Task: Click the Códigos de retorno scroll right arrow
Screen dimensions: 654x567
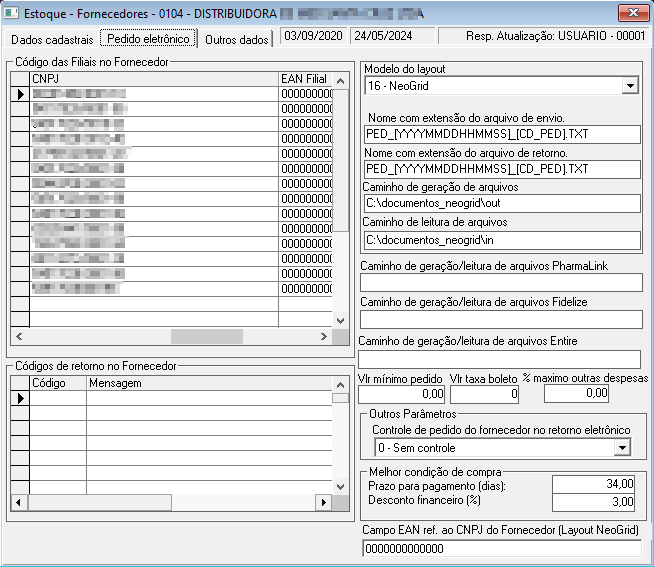Action: tap(324, 502)
